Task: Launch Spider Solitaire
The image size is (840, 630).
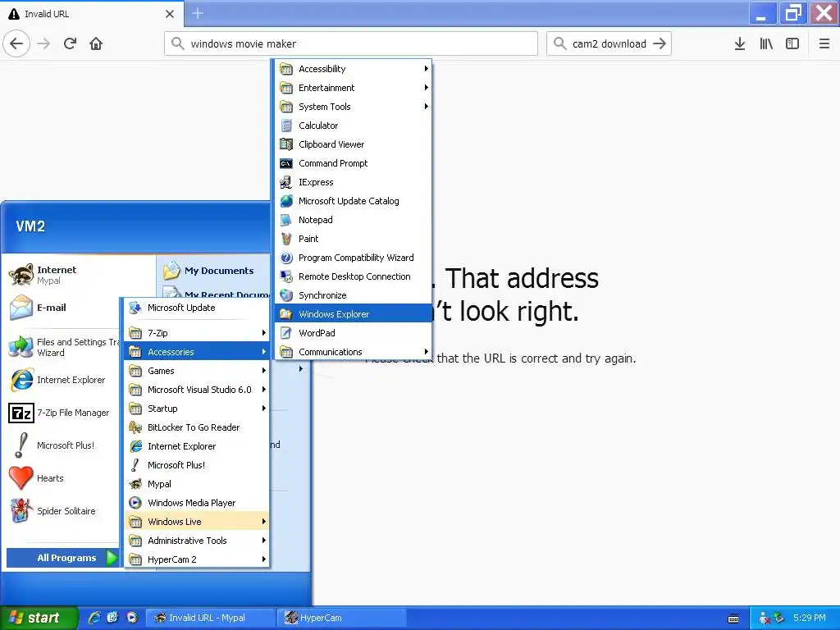Action: 63,511
